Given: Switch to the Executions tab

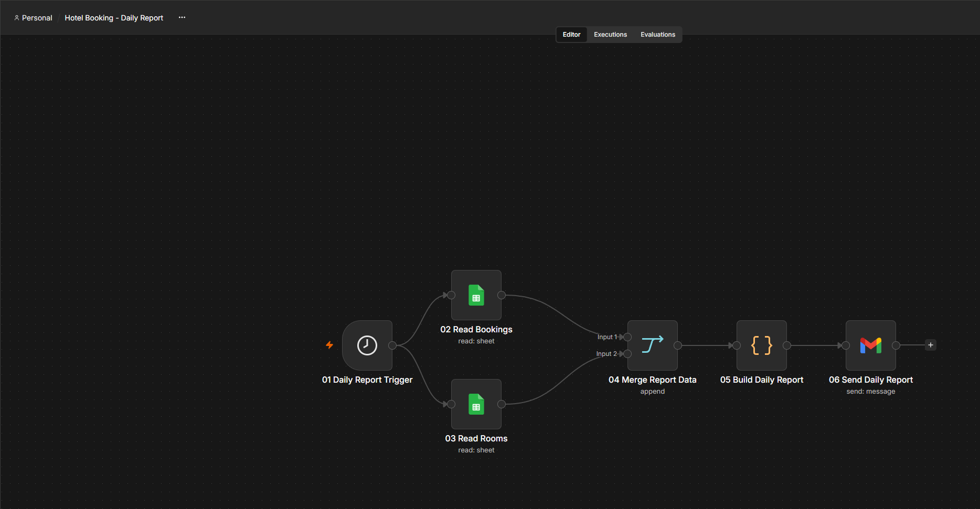Looking at the screenshot, I should pyautogui.click(x=610, y=35).
